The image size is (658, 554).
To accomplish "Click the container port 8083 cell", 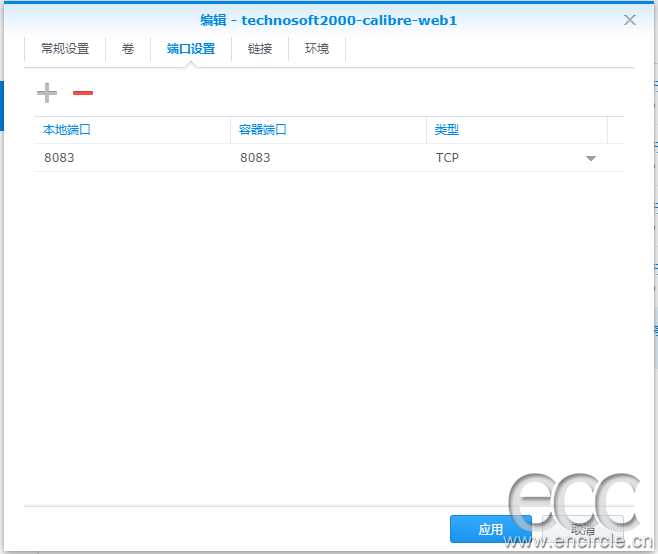I will (328, 158).
